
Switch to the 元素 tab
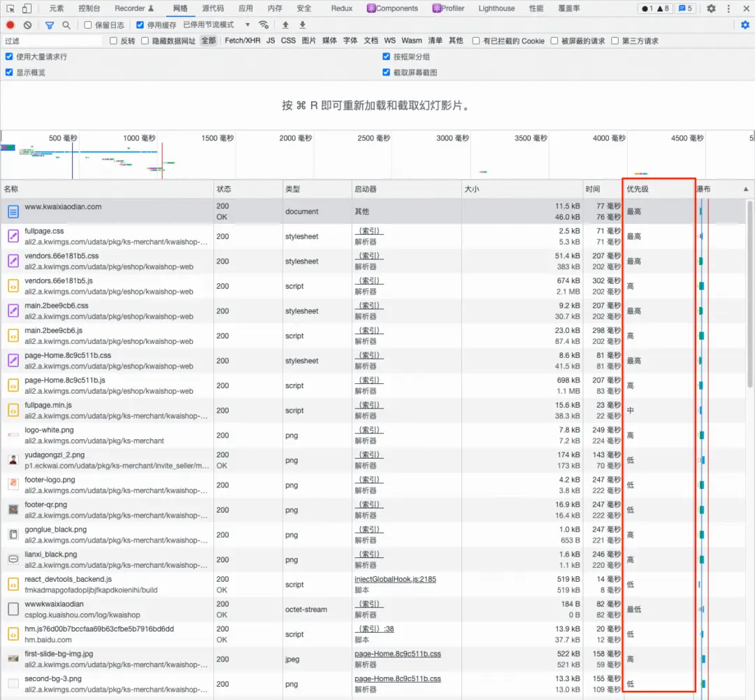coord(57,8)
